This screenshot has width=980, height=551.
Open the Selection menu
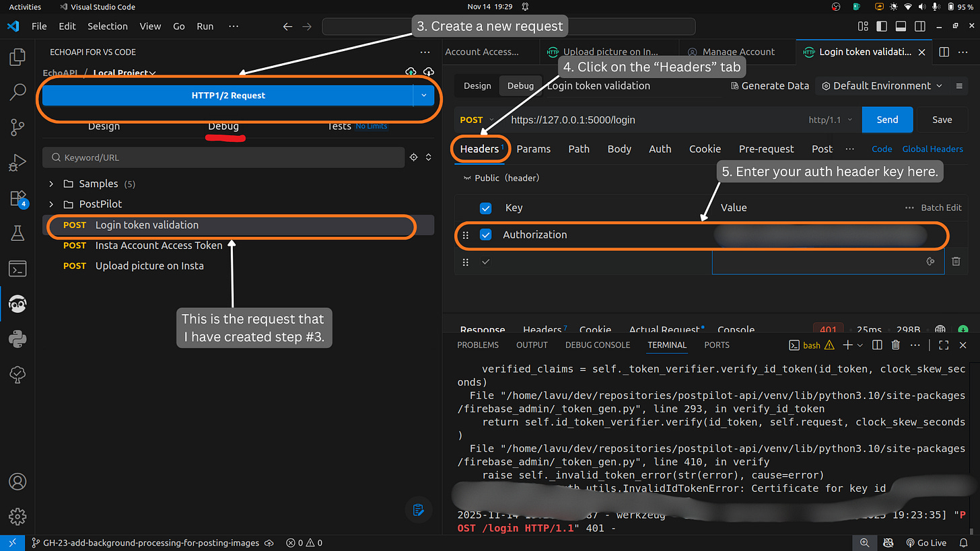click(x=108, y=26)
